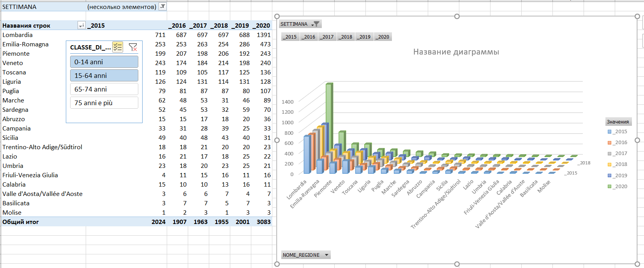This screenshot has height=268, width=644.
Task: Click the top-center resize handle of the chart
Action: pyautogui.click(x=457, y=16)
